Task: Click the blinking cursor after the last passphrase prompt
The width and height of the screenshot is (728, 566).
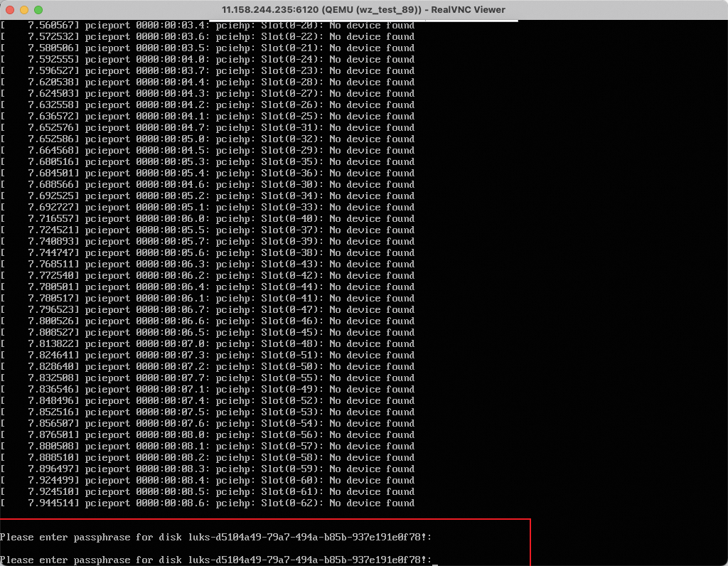Action: coord(434,560)
